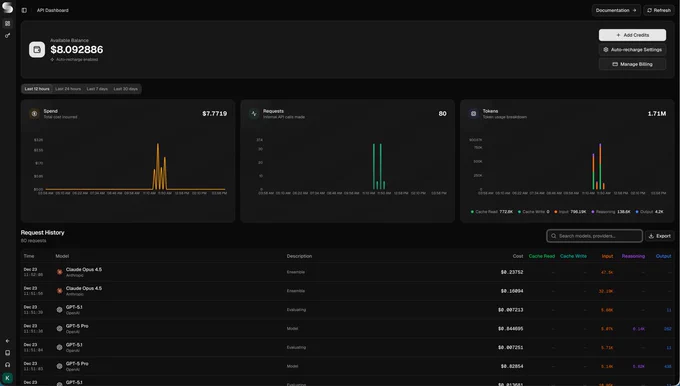
Task: Click the Description column header
Action: pyautogui.click(x=299, y=256)
